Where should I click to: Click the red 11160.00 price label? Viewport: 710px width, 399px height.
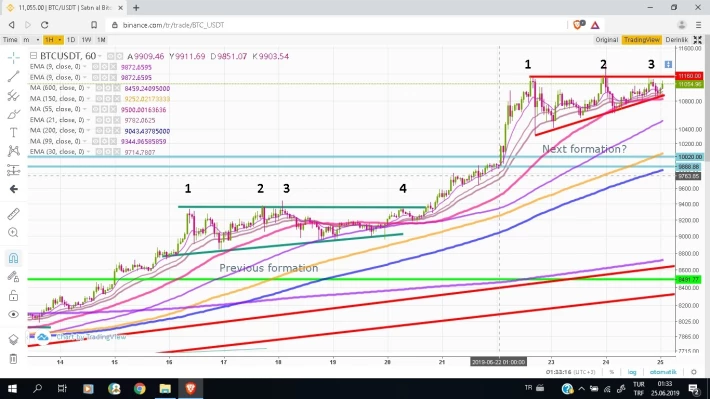tap(688, 76)
